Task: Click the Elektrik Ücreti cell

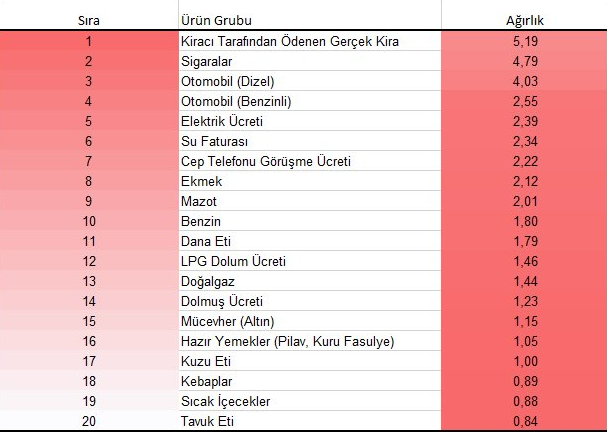Action: click(310, 121)
